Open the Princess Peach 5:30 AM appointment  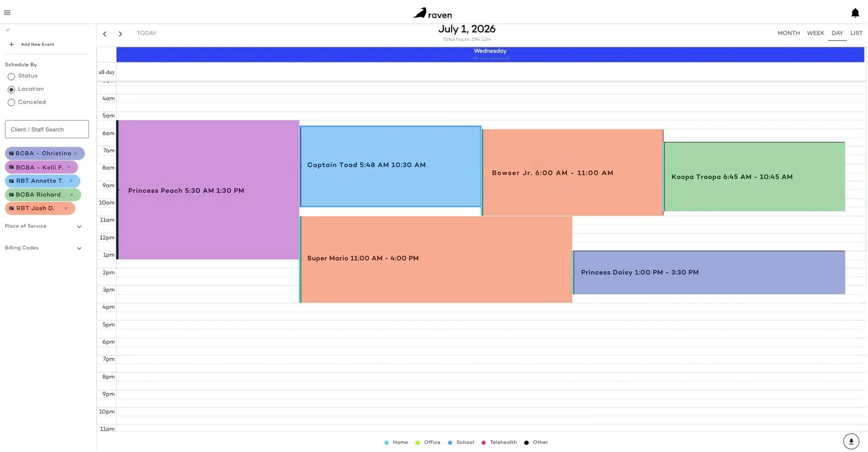tap(208, 190)
